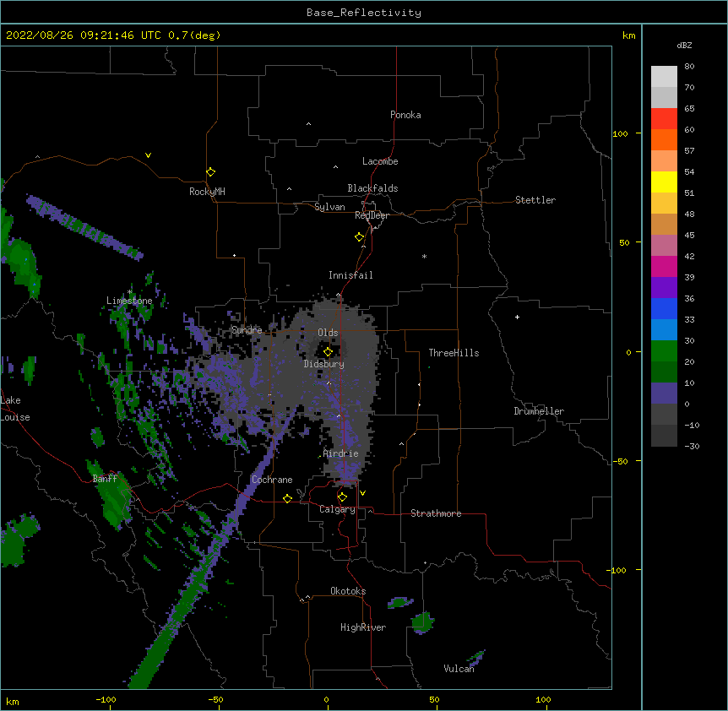Select the royal blue band above 33 dBZ

(664, 308)
